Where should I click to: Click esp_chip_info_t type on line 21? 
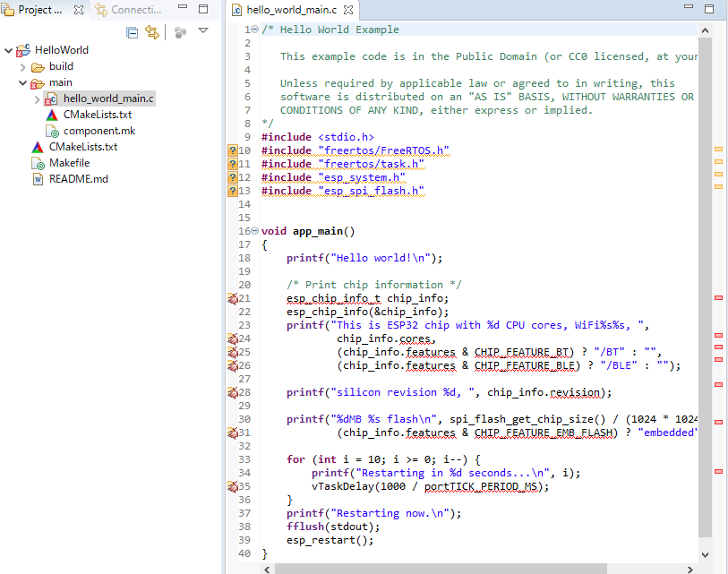(333, 298)
